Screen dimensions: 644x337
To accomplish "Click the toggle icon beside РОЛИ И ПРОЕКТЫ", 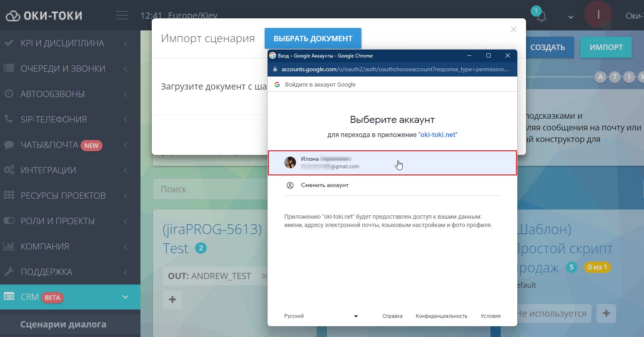I will [9, 221].
